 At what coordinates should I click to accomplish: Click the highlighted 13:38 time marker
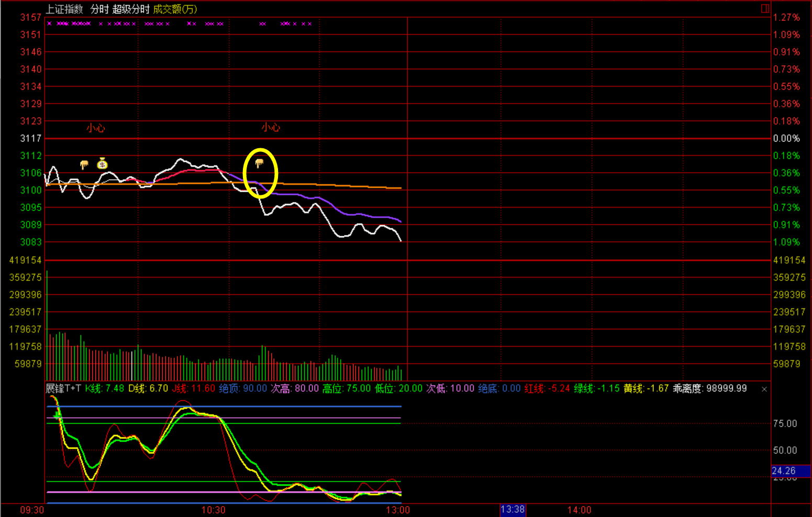tap(513, 509)
